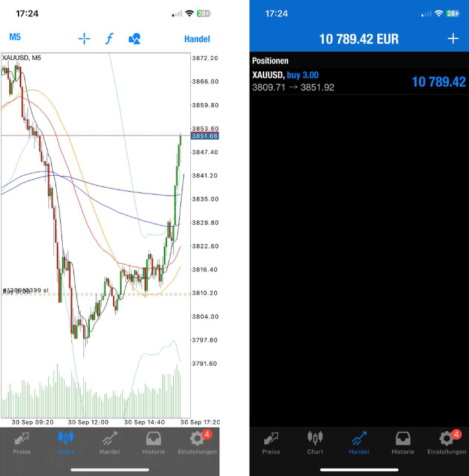Viewport: 469px width, 476px height.
Task: Open Historie tab in right screen
Action: [403, 443]
